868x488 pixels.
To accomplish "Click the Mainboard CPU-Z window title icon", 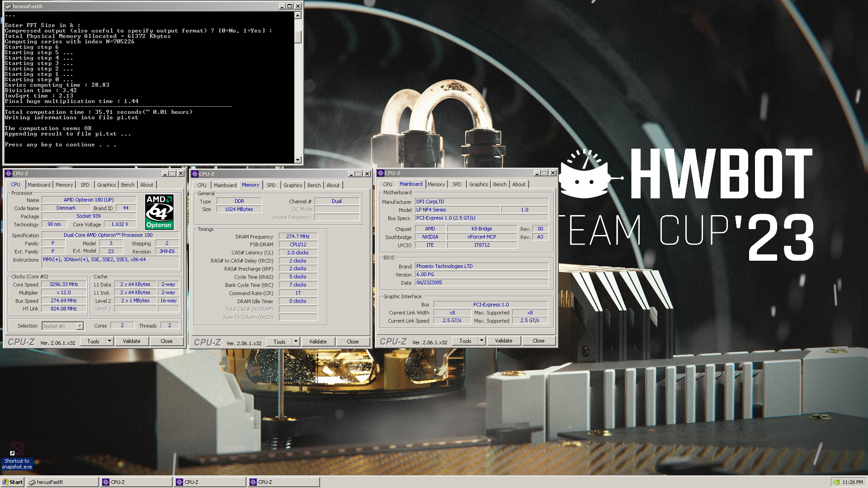I will click(381, 173).
